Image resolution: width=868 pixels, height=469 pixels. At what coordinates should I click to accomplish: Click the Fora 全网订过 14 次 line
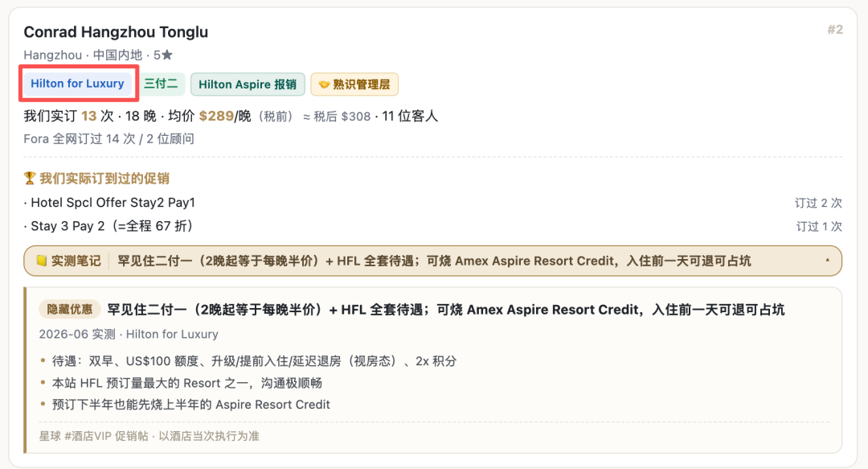click(109, 138)
